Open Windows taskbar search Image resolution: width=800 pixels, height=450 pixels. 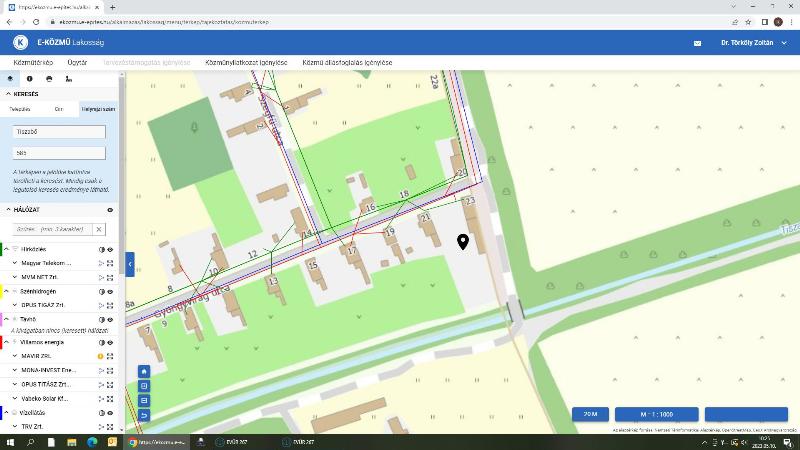point(30,442)
